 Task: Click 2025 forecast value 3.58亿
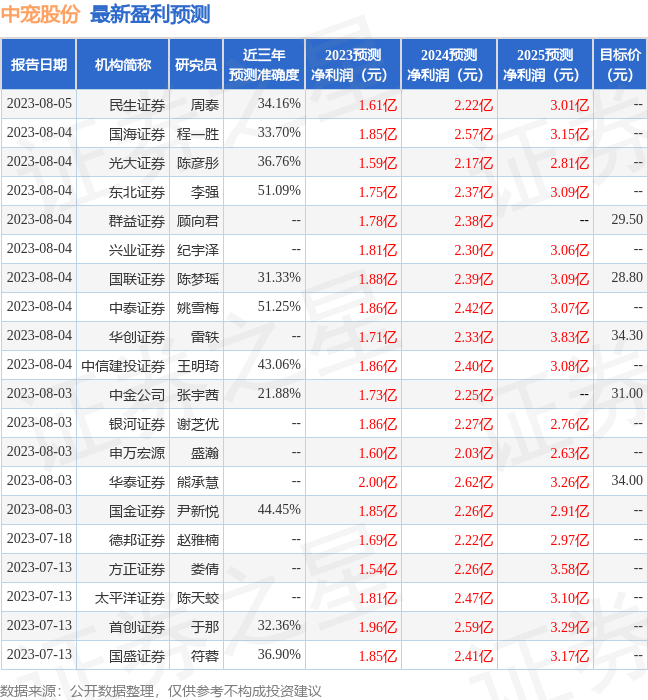(569, 570)
